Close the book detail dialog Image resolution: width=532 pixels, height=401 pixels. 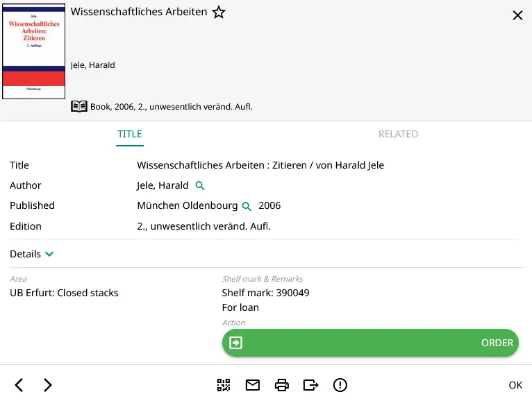[x=517, y=15]
